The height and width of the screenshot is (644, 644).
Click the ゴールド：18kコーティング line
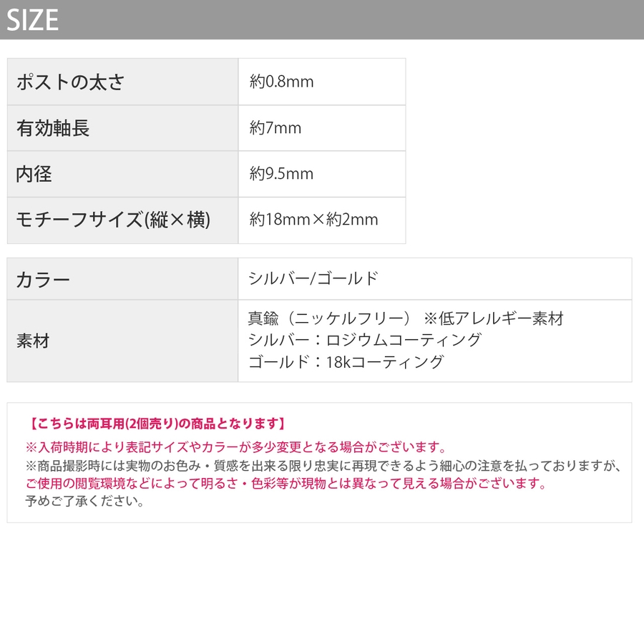346,361
